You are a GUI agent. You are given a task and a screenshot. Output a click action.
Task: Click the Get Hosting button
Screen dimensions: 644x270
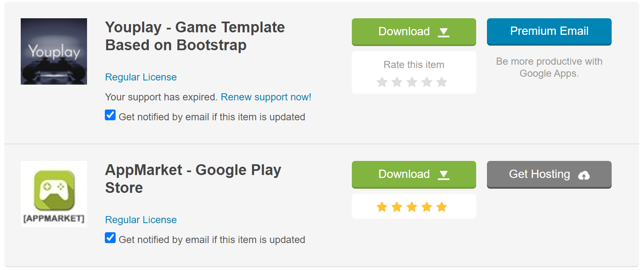[x=549, y=175]
